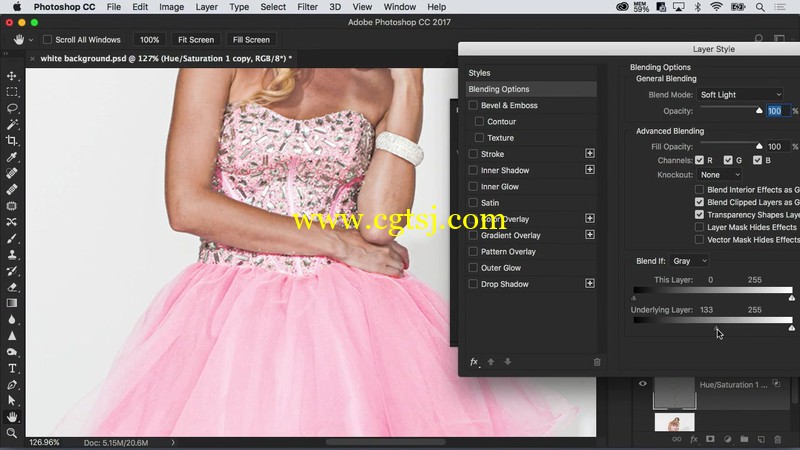Select the Blur tool
800x450 pixels.
pos(12,319)
